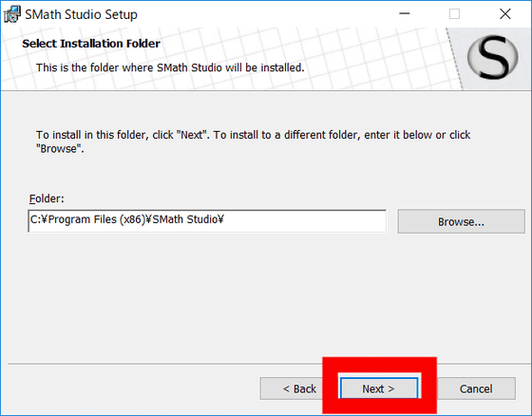Click the Select Installation Folder heading

click(x=91, y=44)
